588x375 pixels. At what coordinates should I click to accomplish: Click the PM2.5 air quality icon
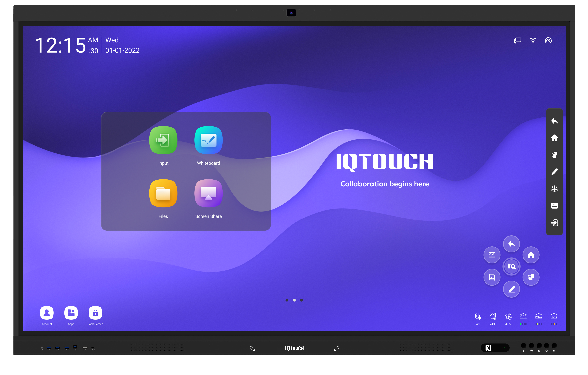coord(538,316)
